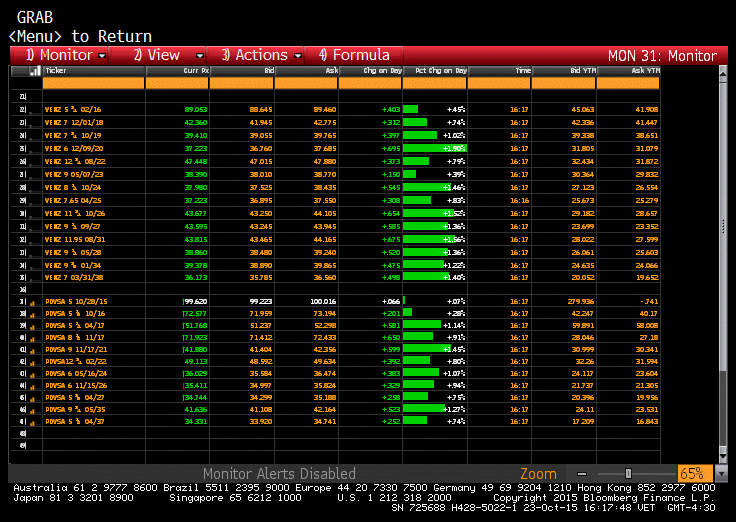Viewport: 736px width, 522px height.
Task: Sort by the Curr Px column header
Action: click(x=177, y=70)
